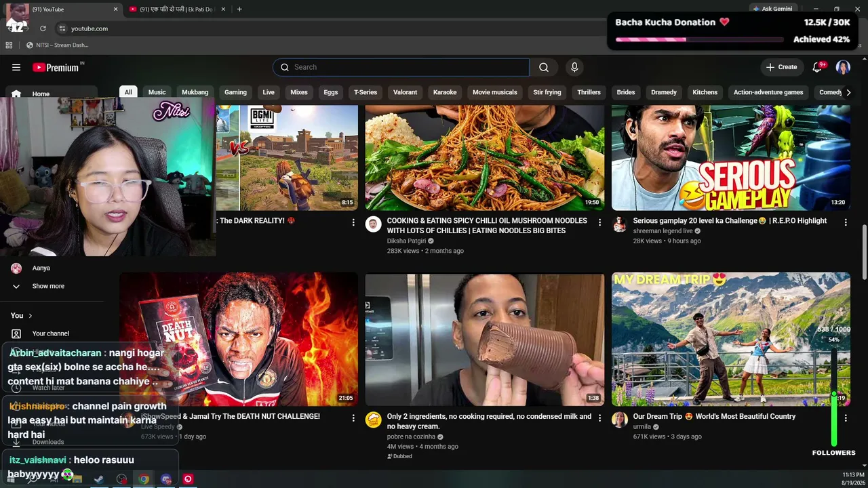The image size is (868, 488).
Task: Click the Create button
Action: click(x=781, y=67)
